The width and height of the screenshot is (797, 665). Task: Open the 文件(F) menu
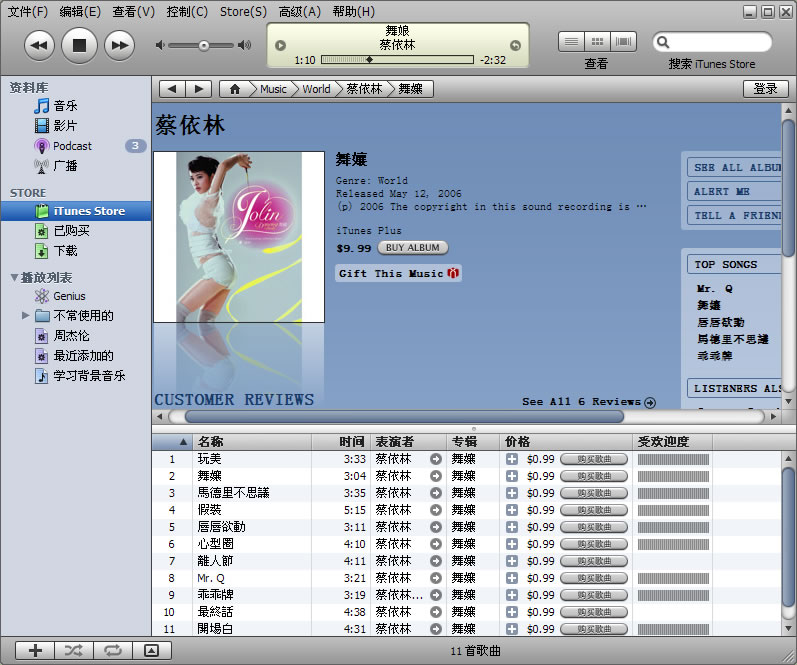click(x=27, y=11)
